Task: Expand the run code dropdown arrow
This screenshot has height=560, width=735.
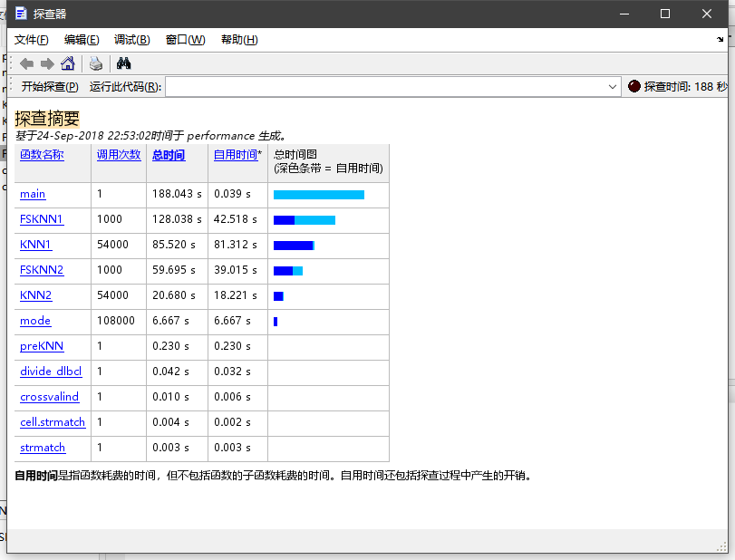Action: pos(612,87)
